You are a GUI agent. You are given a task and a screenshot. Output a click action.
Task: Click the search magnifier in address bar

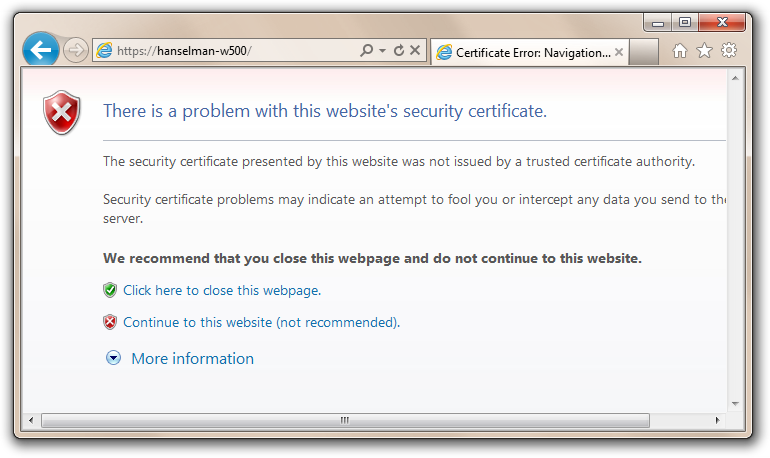point(366,50)
